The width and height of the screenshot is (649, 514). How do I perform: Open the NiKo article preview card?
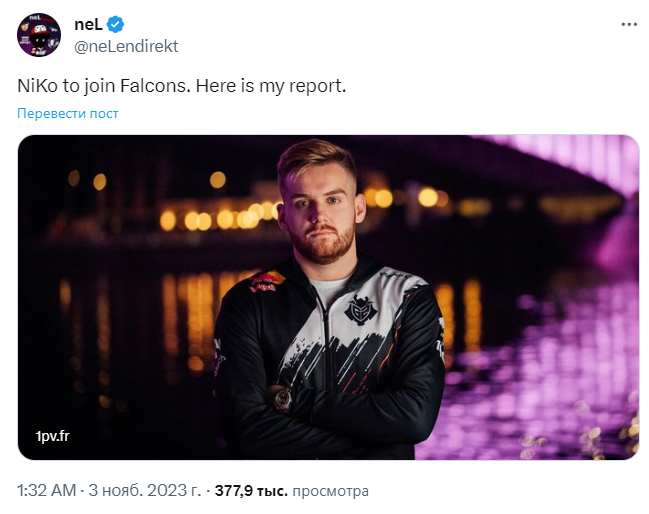(x=328, y=297)
